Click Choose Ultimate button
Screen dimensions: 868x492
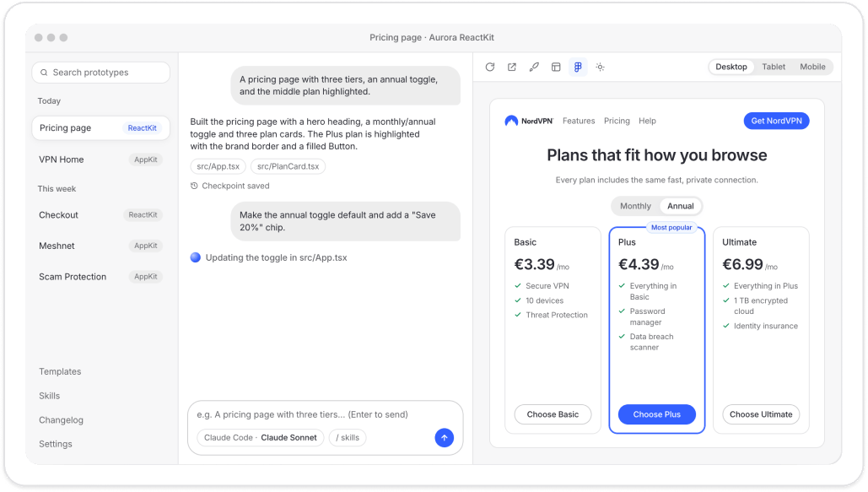coord(761,414)
